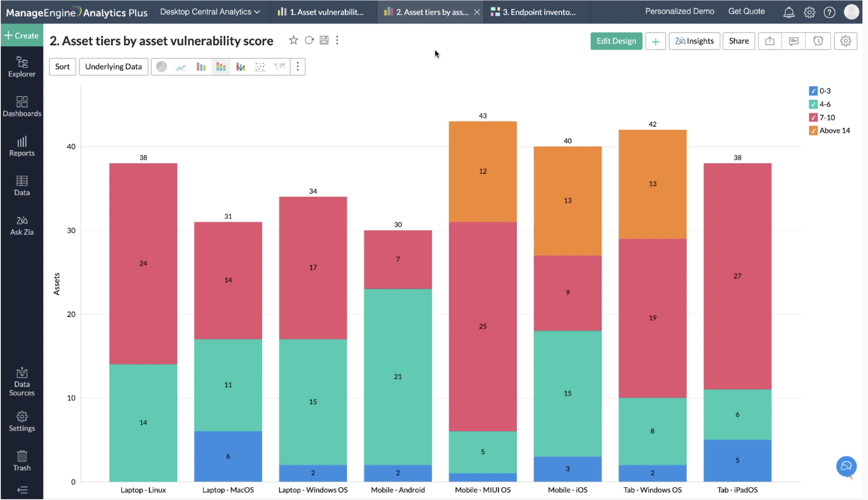Switch to pie chart type

pyautogui.click(x=161, y=67)
